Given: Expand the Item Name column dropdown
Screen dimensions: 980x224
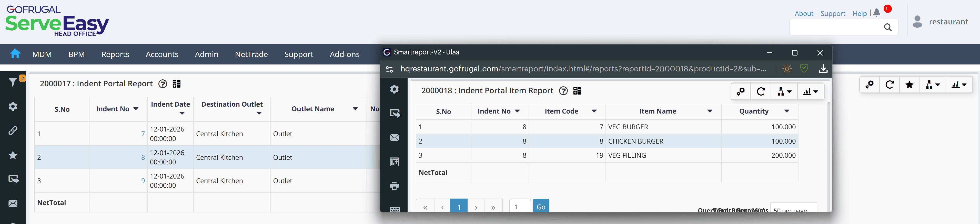Looking at the screenshot, I should click(710, 111).
